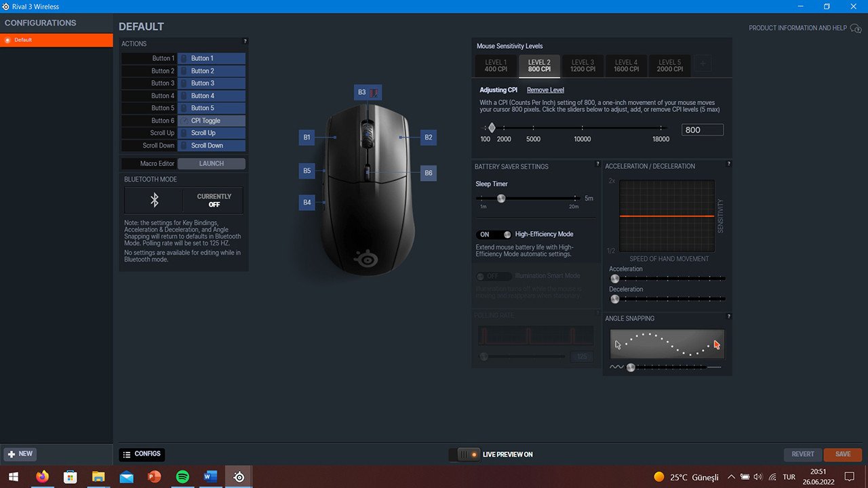Click the B2 label on mouse diagram
The width and height of the screenshot is (868, 488).
tap(428, 138)
